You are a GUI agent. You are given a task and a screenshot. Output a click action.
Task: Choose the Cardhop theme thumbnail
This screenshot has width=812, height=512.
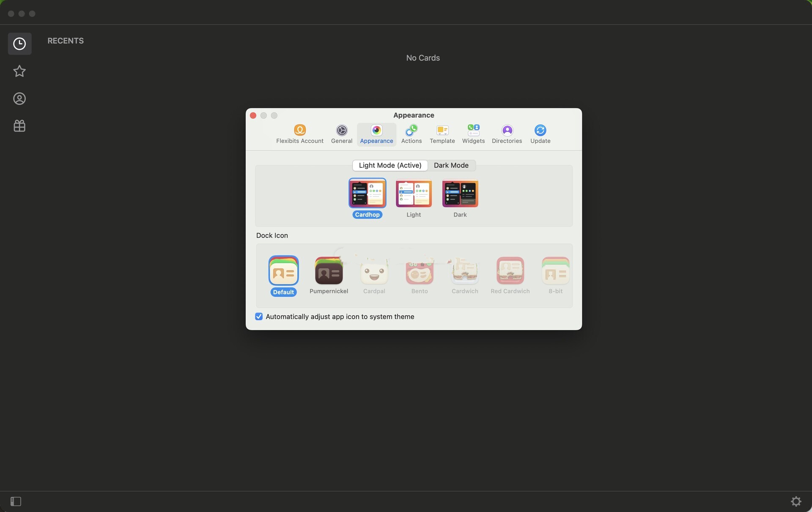point(367,193)
